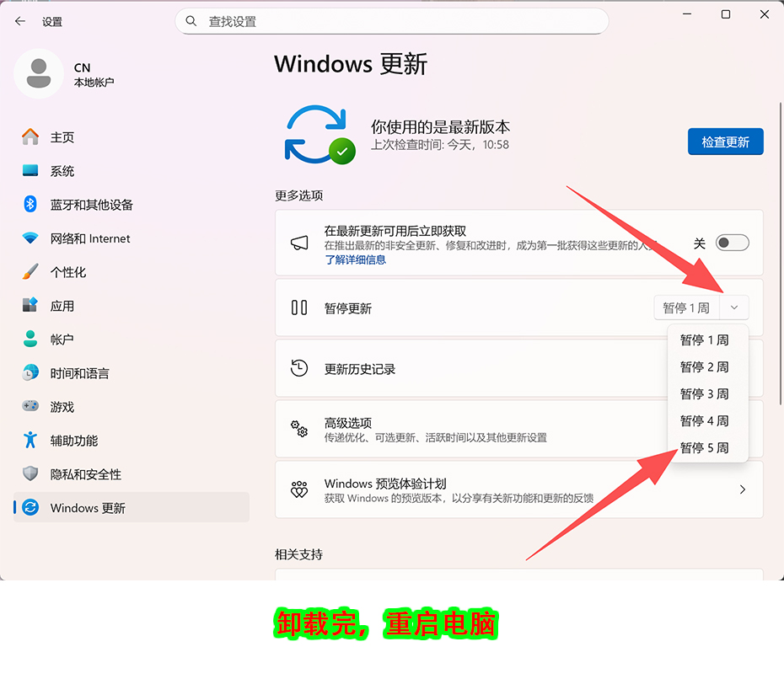
Task: Maximize the Settings window
Action: click(726, 14)
